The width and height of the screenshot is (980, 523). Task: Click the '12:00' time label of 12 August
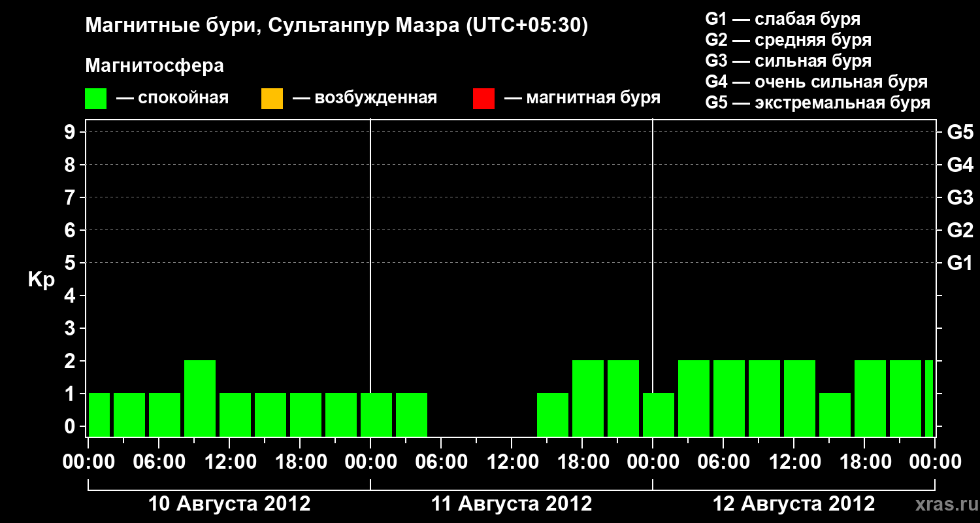(x=794, y=462)
